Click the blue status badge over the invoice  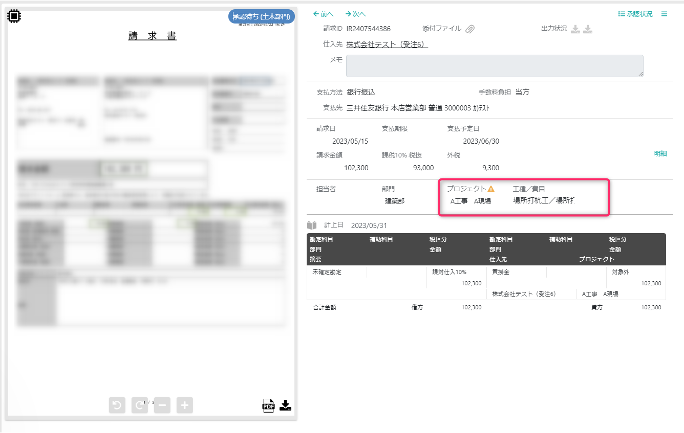tap(261, 17)
